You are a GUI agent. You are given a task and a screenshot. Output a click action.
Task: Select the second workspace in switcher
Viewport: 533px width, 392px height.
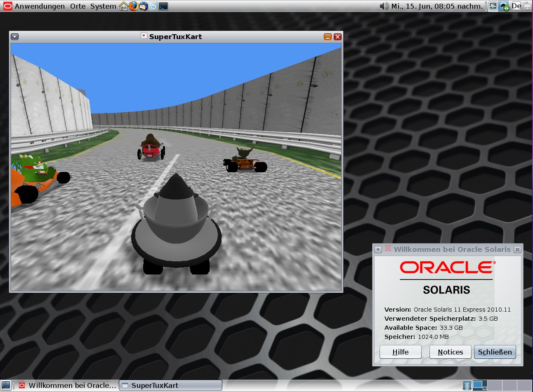pos(495,385)
